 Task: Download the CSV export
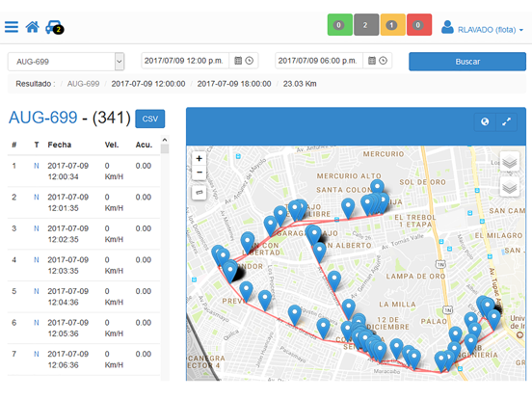tap(150, 119)
